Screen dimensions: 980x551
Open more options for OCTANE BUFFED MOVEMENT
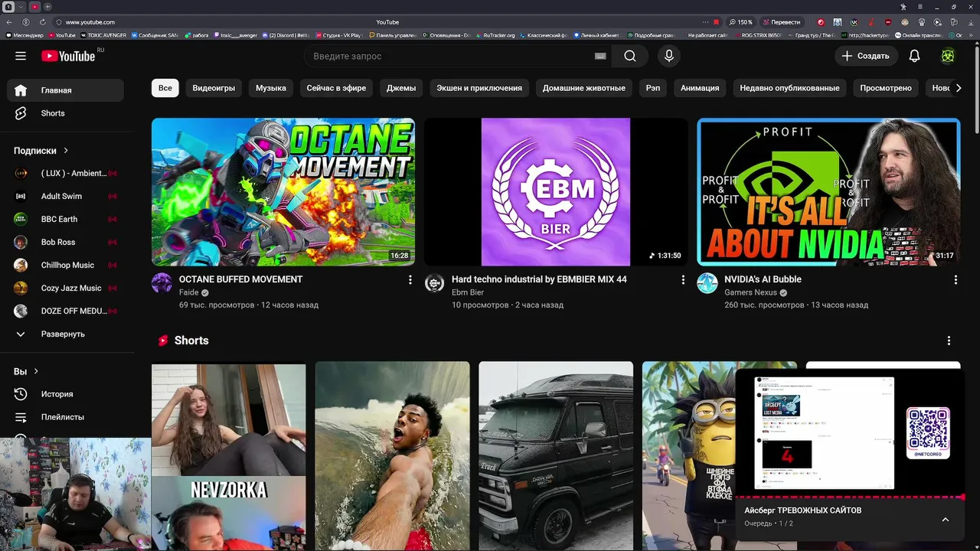[410, 280]
